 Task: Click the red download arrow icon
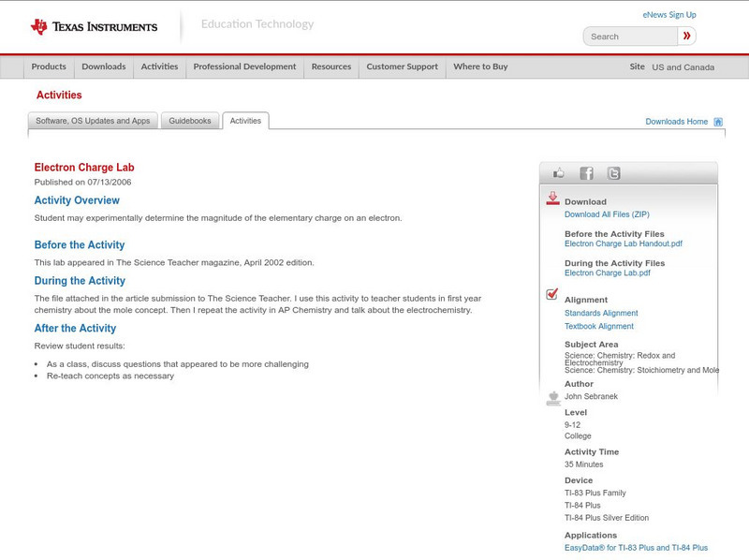click(552, 199)
